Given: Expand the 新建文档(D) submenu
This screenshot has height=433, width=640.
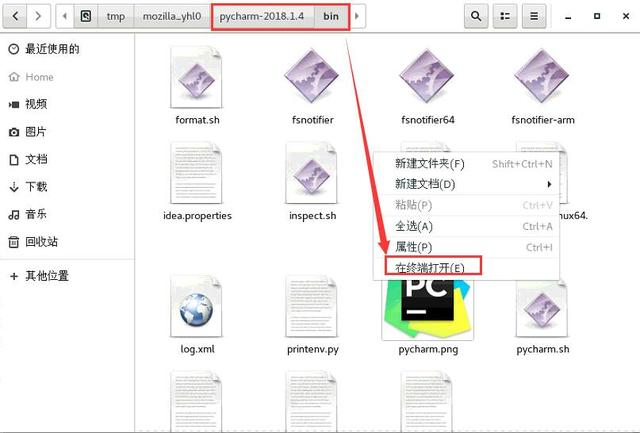Looking at the screenshot, I should (466, 184).
